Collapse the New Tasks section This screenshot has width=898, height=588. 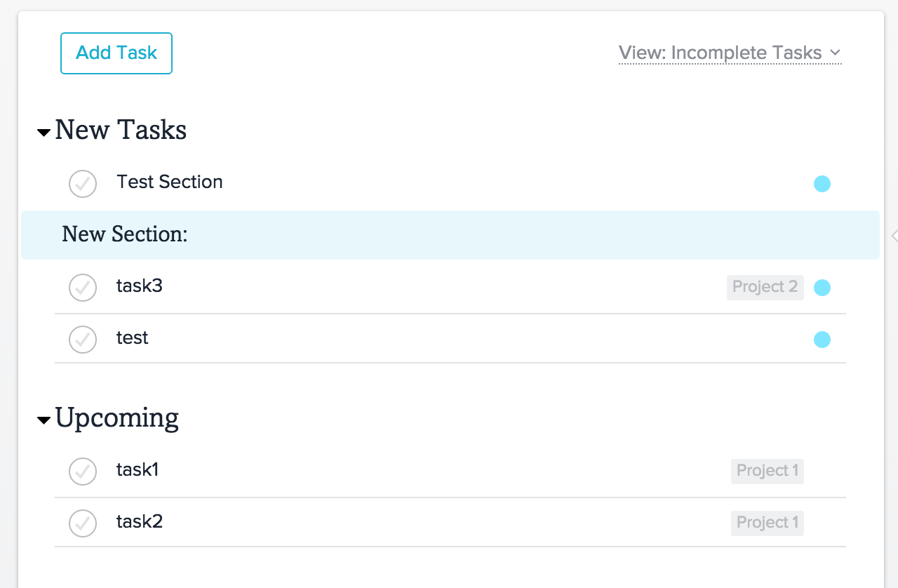(x=44, y=132)
